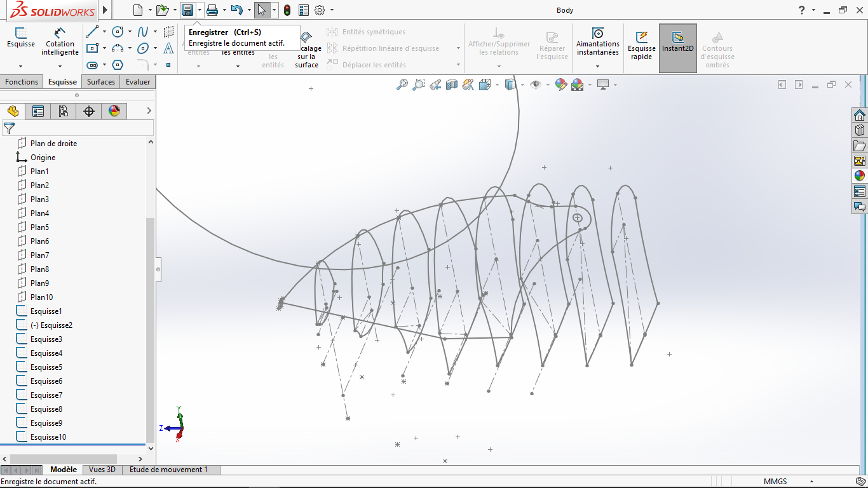Open the Vues 3D tab
The height and width of the screenshot is (488, 868).
click(102, 470)
